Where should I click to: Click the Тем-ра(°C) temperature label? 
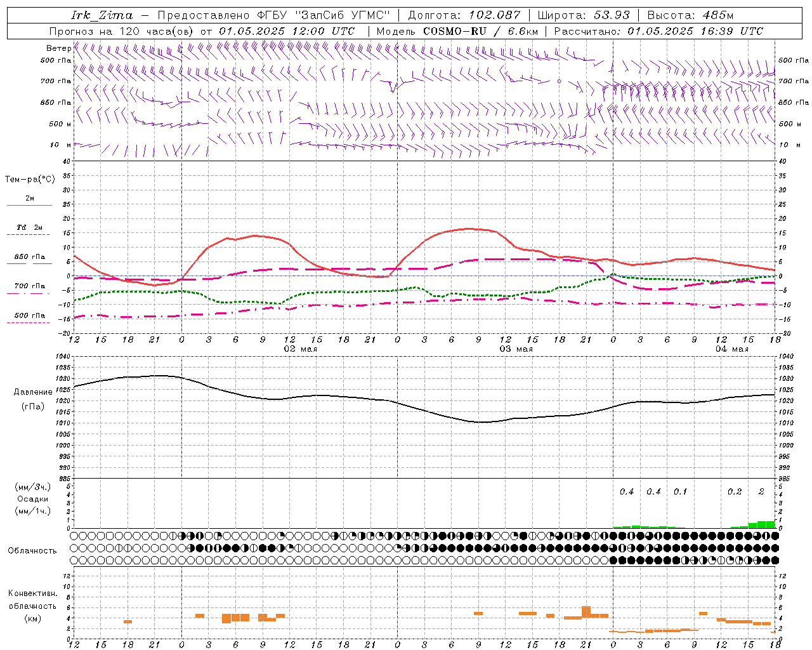(30, 180)
